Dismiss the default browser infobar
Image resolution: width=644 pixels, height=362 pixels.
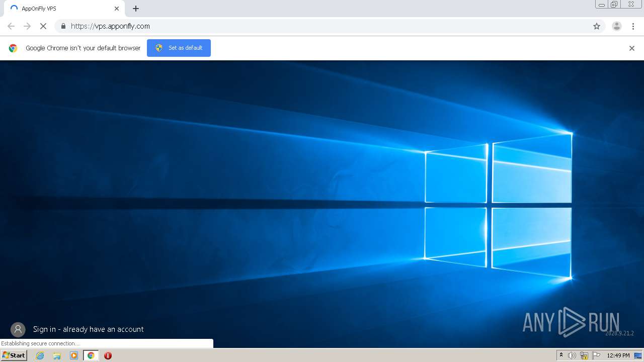click(x=632, y=48)
